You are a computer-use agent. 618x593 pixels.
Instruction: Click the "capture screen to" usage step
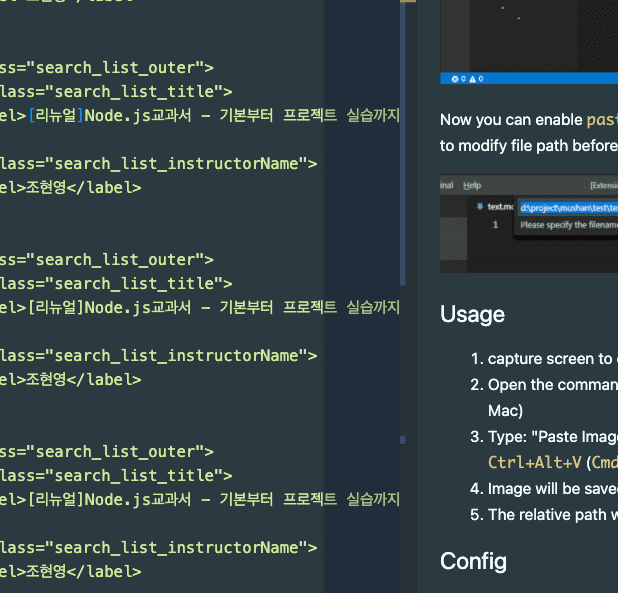(x=552, y=359)
